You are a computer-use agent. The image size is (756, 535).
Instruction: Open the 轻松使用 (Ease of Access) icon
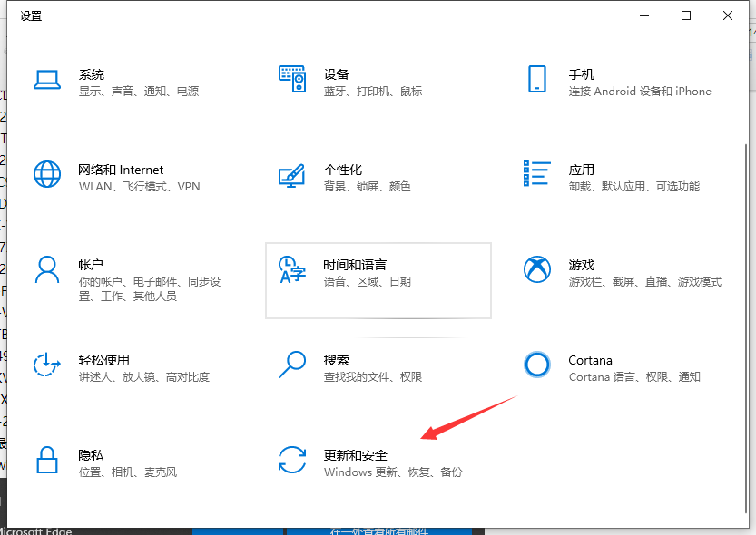[x=46, y=365]
